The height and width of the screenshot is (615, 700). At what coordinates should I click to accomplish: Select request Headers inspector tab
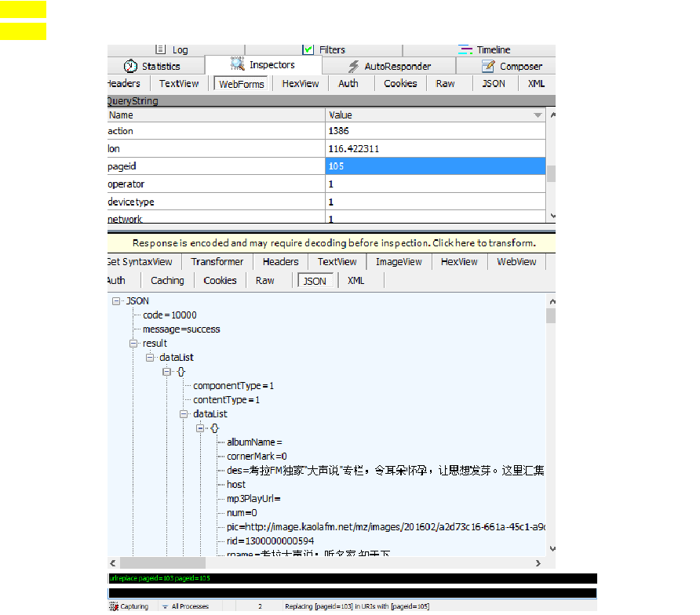pyautogui.click(x=124, y=83)
